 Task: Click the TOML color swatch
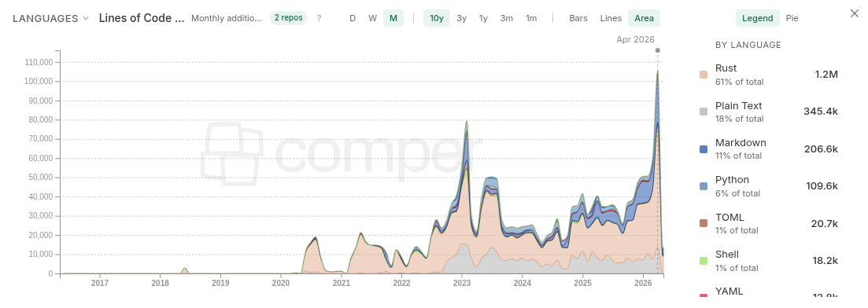[x=704, y=223]
